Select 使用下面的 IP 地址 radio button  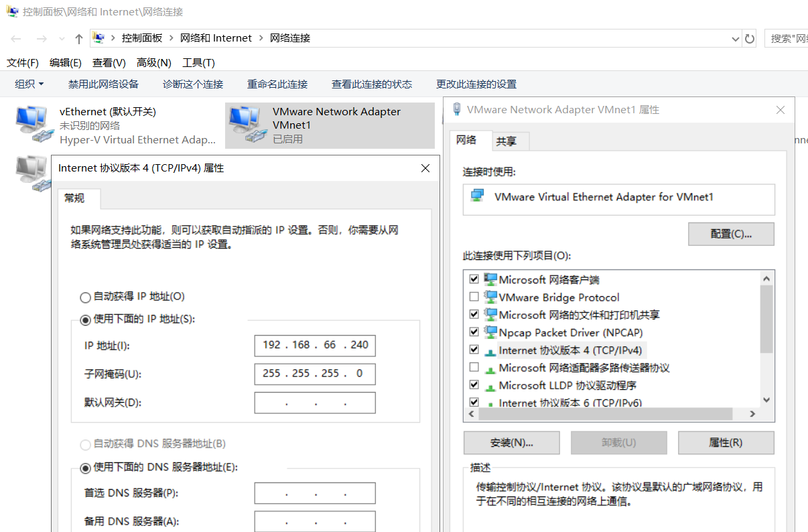pos(85,320)
